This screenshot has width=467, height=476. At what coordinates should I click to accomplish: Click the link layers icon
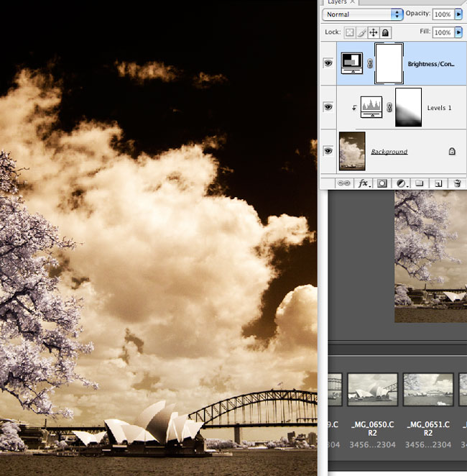344,183
